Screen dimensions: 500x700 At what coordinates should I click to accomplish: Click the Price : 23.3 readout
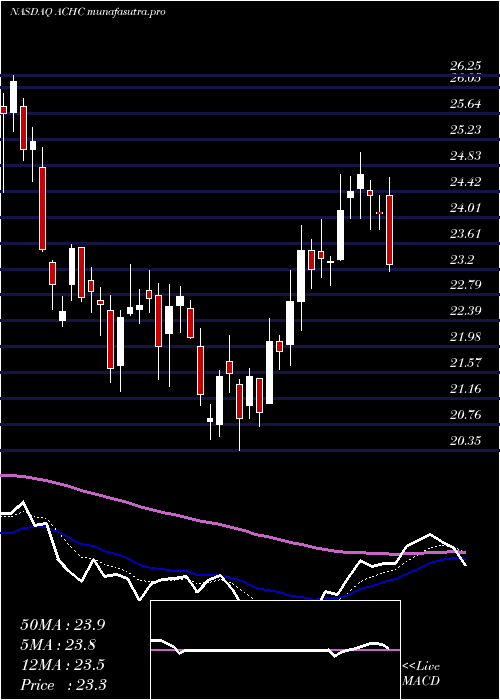63,685
